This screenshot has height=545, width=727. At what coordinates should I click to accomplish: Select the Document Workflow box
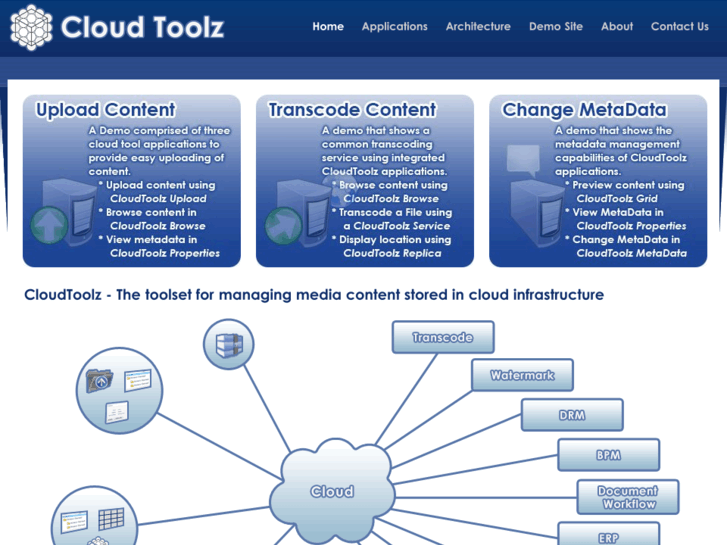coord(628,497)
